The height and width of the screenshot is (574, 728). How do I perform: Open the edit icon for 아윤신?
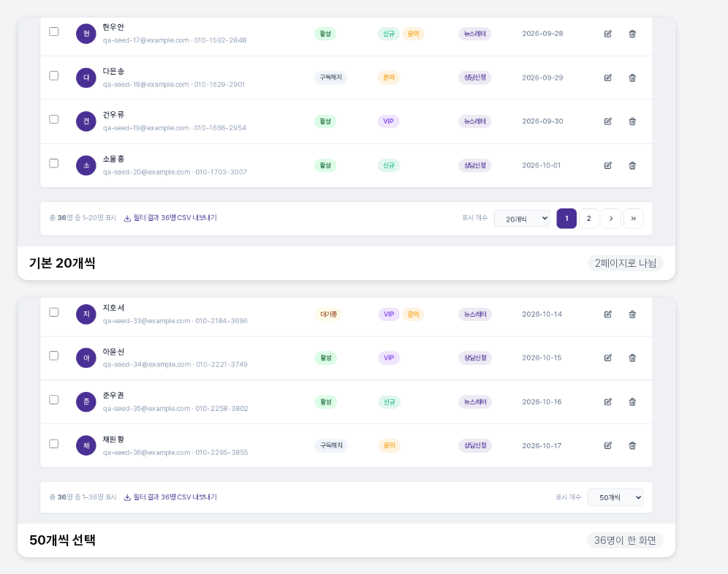[607, 358]
